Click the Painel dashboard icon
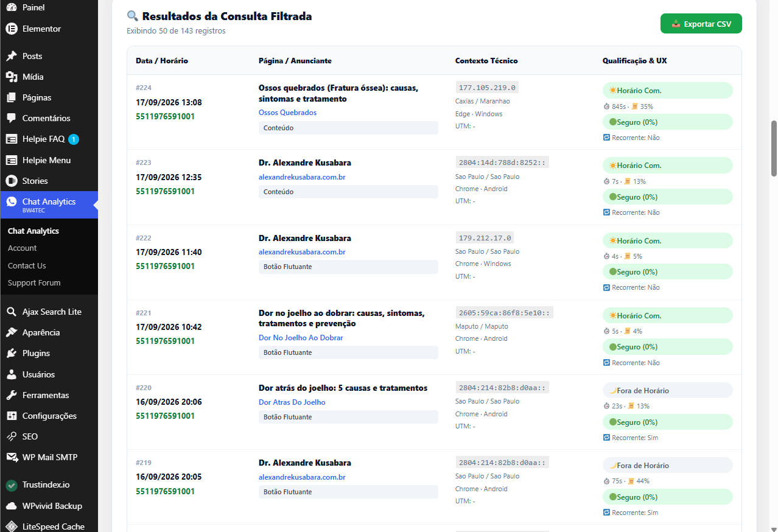The width and height of the screenshot is (778, 532). (x=11, y=8)
